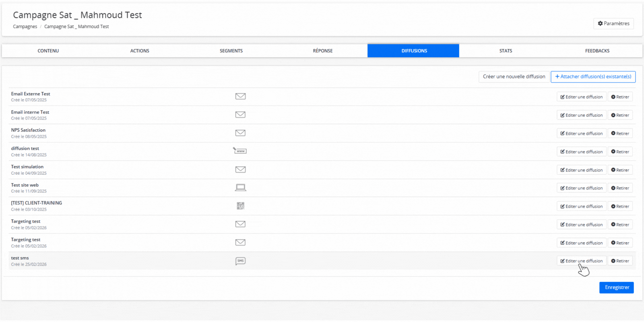Click Créer une nouvelle diffusion
The image size is (644, 322).
pyautogui.click(x=514, y=76)
